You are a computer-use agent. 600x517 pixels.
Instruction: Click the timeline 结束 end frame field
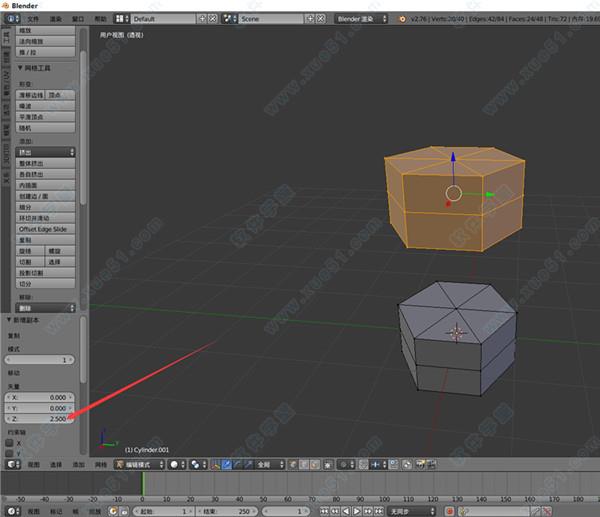click(226, 511)
